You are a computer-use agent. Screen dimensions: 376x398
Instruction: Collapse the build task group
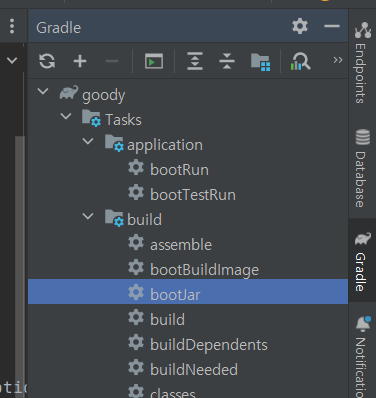coord(88,216)
